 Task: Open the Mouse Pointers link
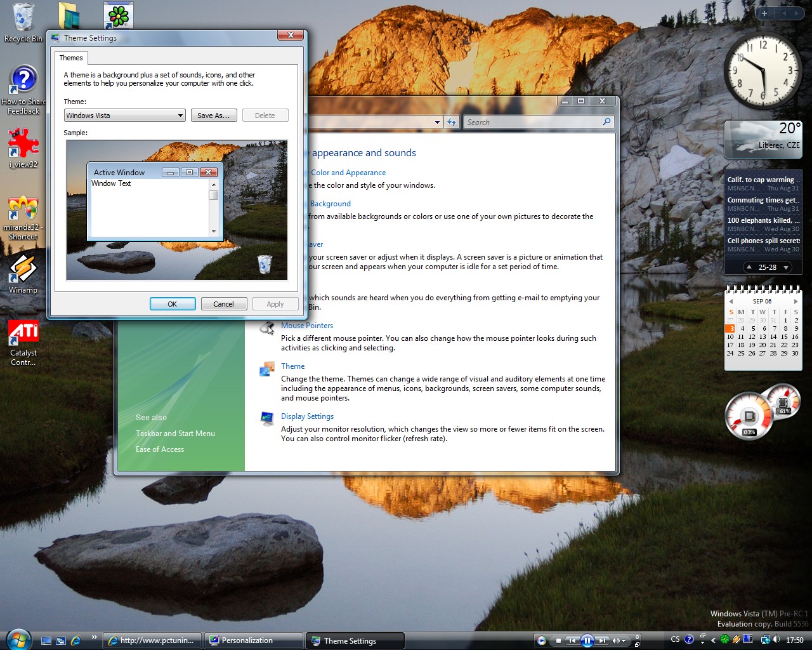(x=307, y=326)
